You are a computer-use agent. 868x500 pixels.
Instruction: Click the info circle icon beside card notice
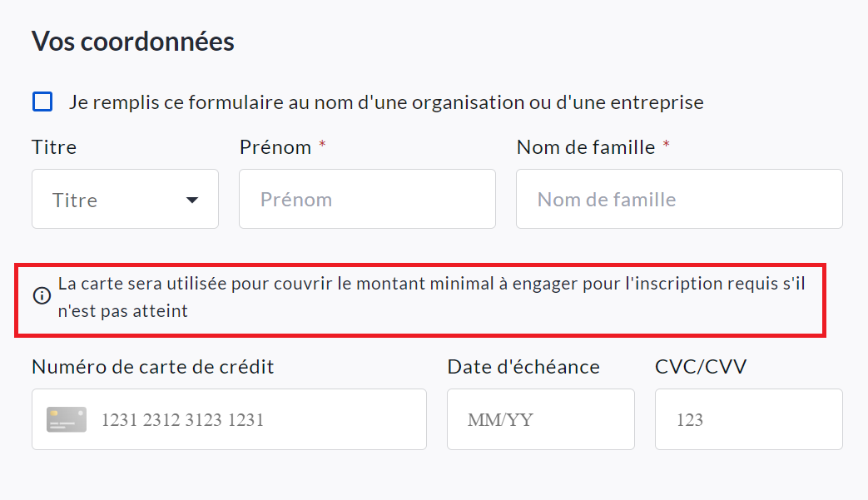pos(42,295)
